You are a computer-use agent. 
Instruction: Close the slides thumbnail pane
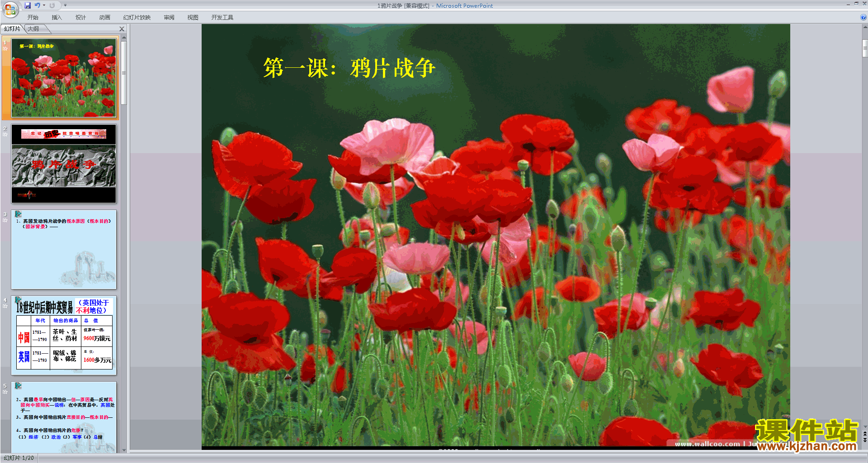122,29
